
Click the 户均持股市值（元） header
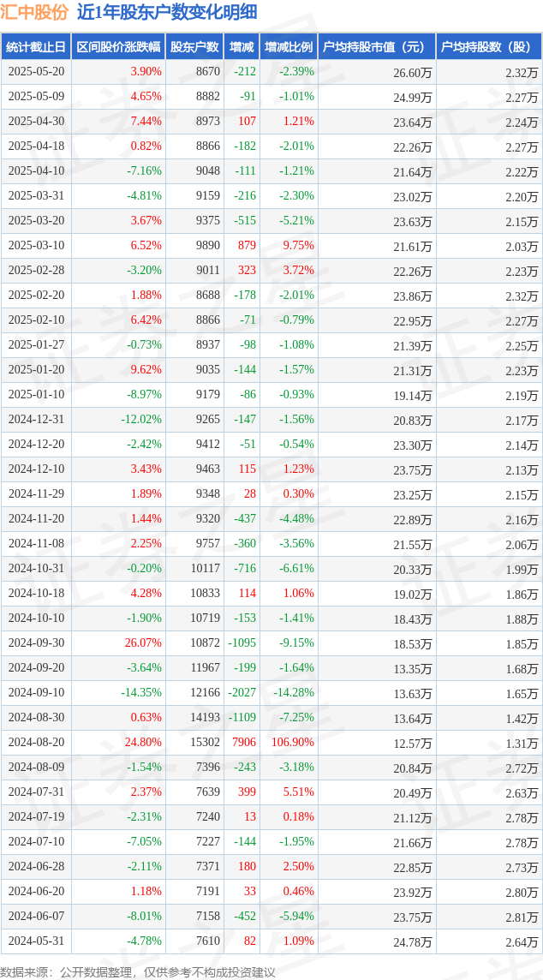click(x=376, y=46)
